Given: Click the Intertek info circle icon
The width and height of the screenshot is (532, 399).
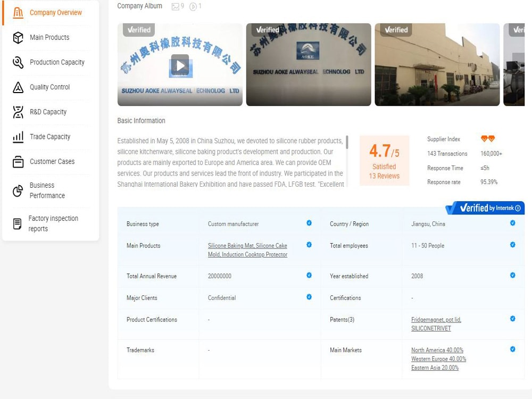Looking at the screenshot, I should coord(518,208).
